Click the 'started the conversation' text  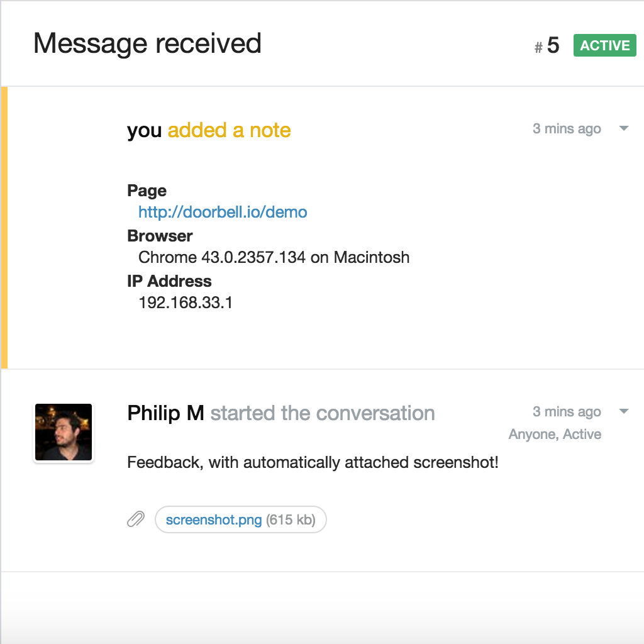pyautogui.click(x=323, y=413)
